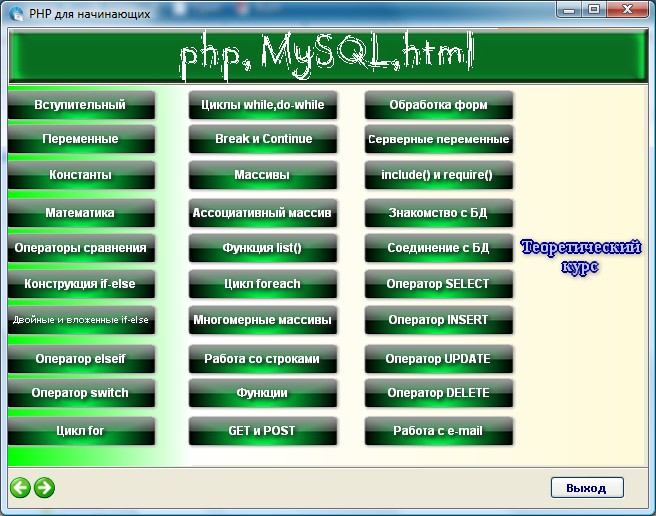This screenshot has width=656, height=516.
Task: Click the Цикл foreach lesson button
Action: (x=262, y=285)
